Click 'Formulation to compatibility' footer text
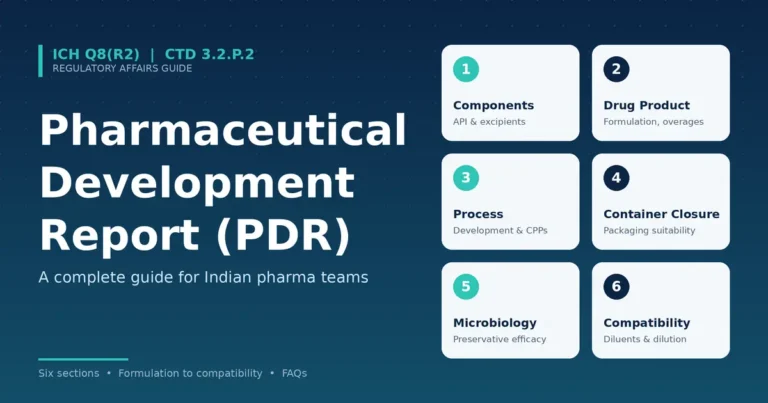This screenshot has height=403, width=768. coord(190,373)
